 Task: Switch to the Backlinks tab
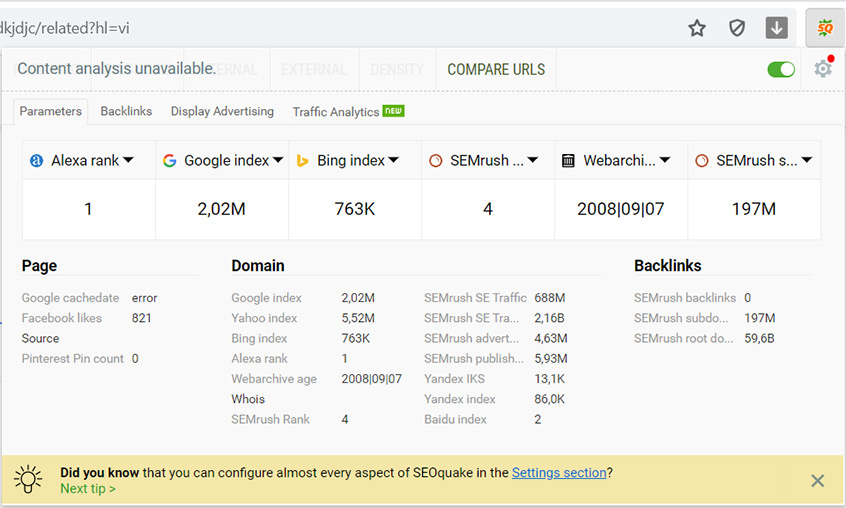coord(126,111)
